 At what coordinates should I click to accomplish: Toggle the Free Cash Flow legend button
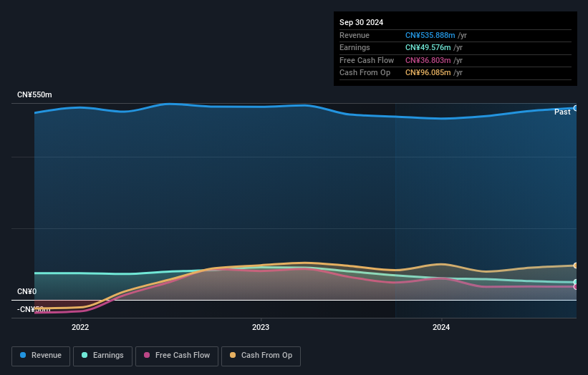[177, 356]
